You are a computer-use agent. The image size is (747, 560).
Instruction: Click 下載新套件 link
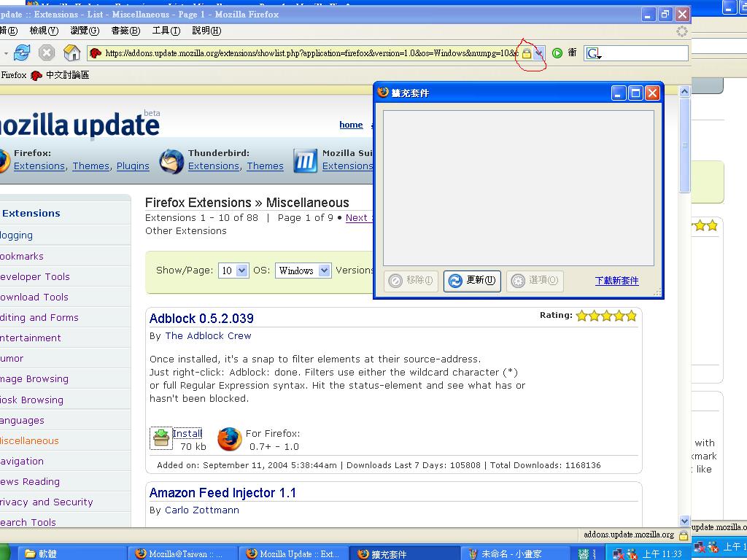click(x=617, y=281)
